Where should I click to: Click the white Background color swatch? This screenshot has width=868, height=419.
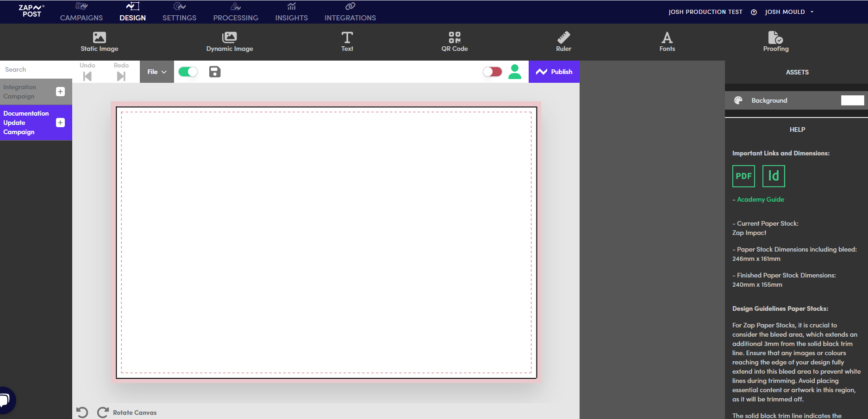point(852,100)
